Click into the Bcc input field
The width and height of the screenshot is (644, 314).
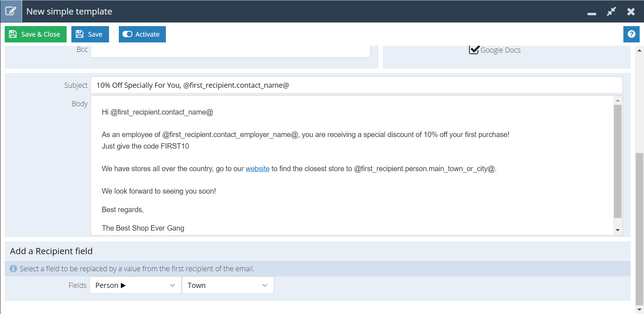(x=230, y=51)
